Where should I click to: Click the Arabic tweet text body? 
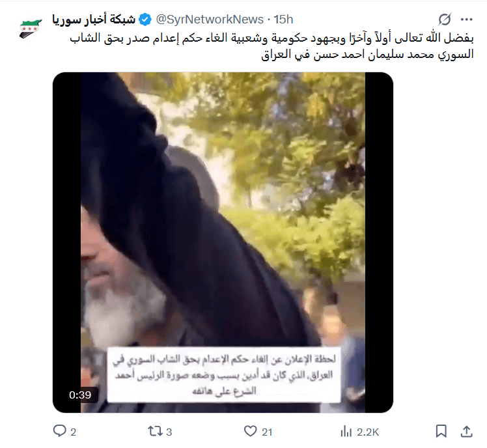[271, 46]
